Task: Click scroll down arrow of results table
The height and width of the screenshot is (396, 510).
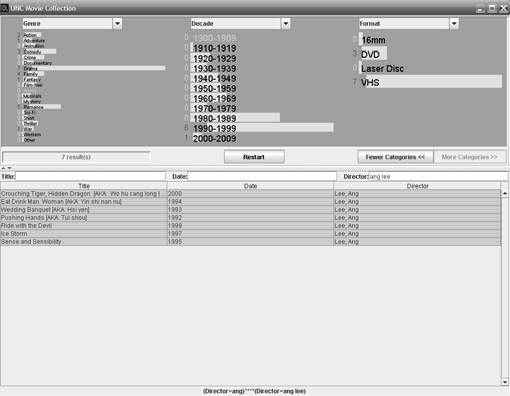Action: (505, 382)
